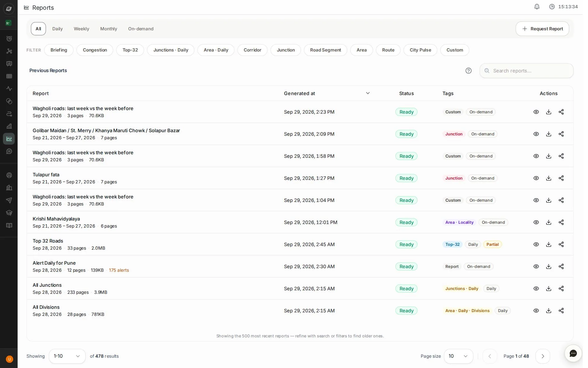Open the chat support bubble
This screenshot has width=588, height=368.
coord(573,353)
